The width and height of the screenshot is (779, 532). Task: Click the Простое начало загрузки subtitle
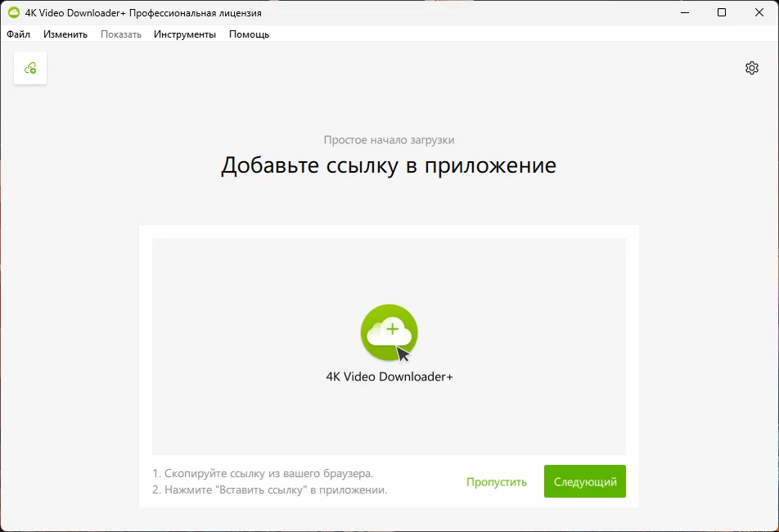(389, 140)
